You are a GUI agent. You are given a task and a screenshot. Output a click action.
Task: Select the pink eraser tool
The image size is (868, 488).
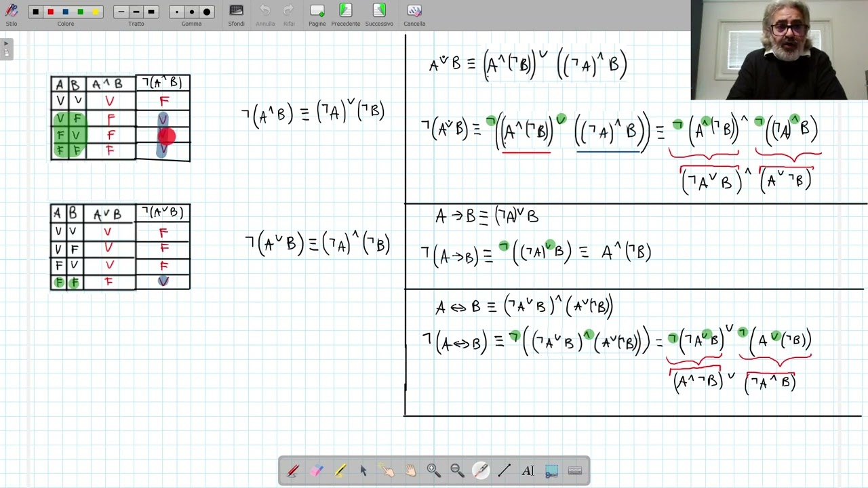(x=317, y=471)
